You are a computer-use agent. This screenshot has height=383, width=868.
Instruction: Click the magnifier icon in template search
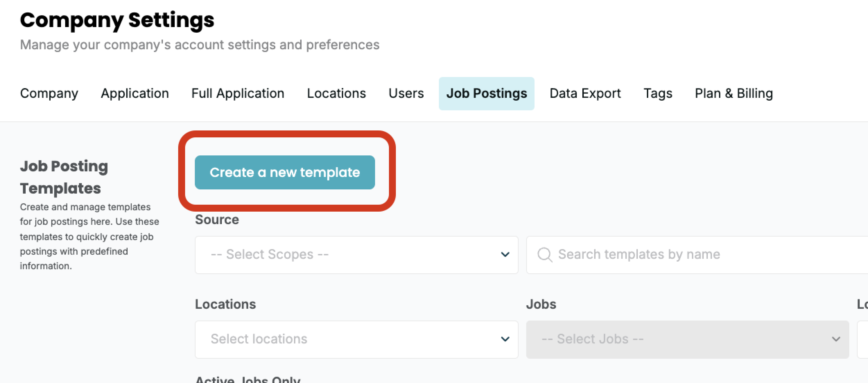(544, 255)
